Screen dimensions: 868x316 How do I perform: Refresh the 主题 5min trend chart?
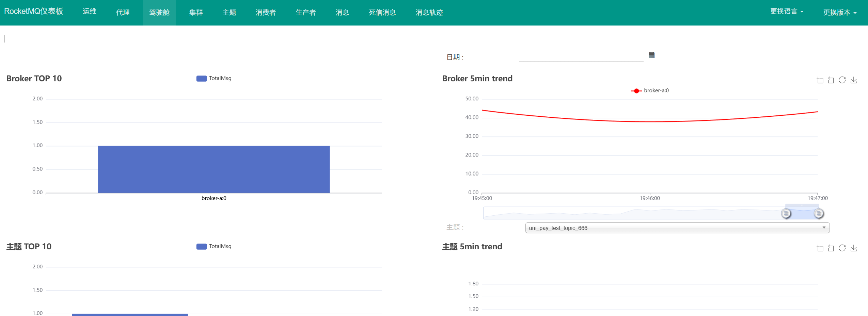coord(842,248)
